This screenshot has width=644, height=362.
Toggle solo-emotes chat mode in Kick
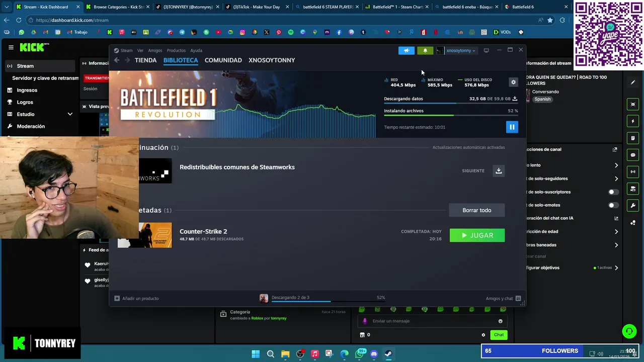pyautogui.click(x=613, y=205)
